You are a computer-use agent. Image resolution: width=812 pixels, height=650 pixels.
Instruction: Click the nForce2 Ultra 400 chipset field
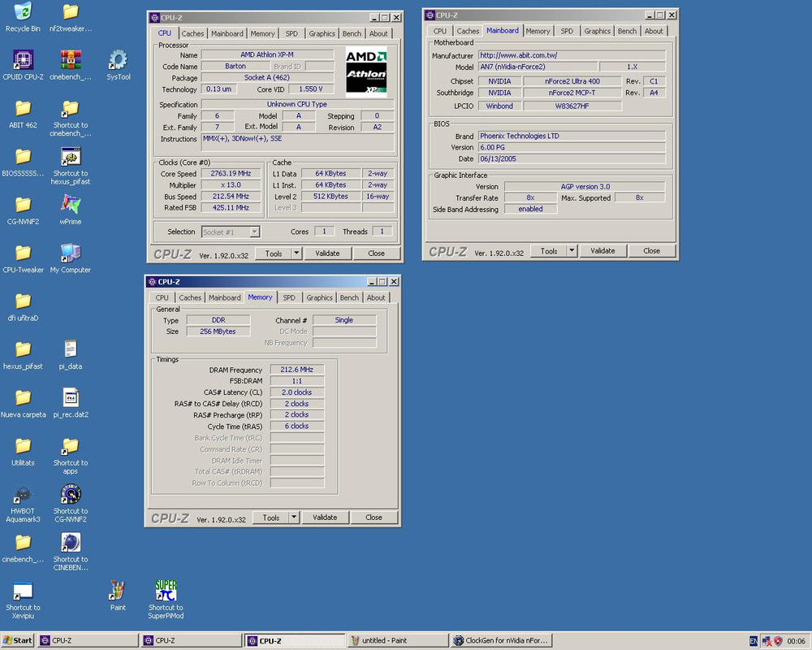(x=572, y=81)
